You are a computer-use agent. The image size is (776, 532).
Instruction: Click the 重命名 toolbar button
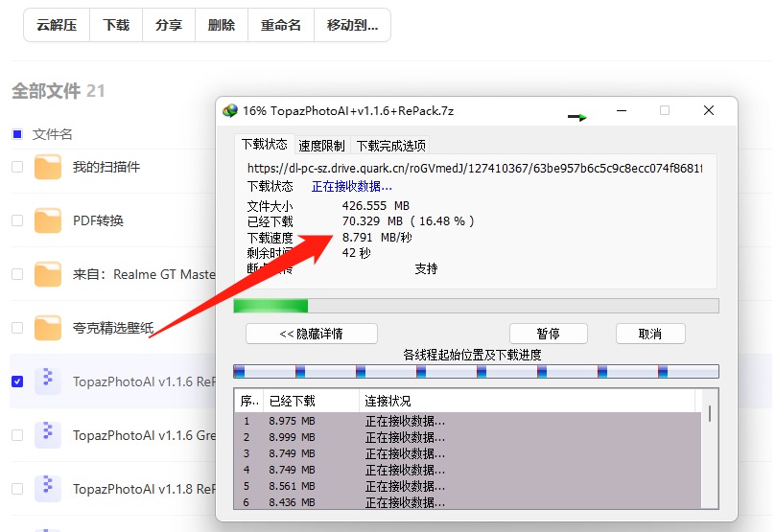(281, 25)
